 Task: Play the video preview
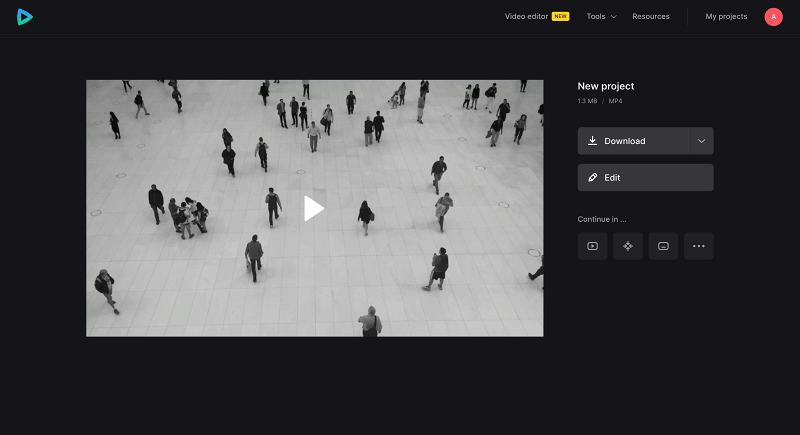pos(314,208)
